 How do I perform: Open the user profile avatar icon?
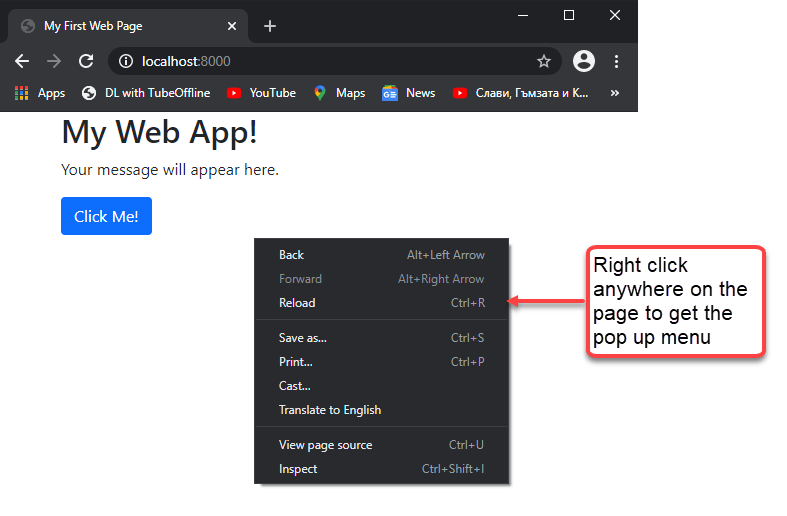pyautogui.click(x=584, y=61)
